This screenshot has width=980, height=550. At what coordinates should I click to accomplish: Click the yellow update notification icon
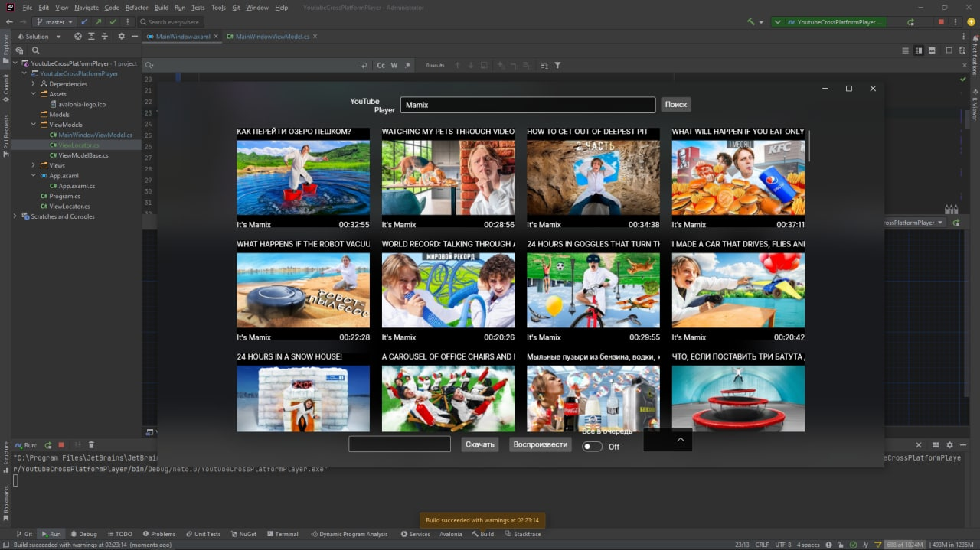(971, 22)
